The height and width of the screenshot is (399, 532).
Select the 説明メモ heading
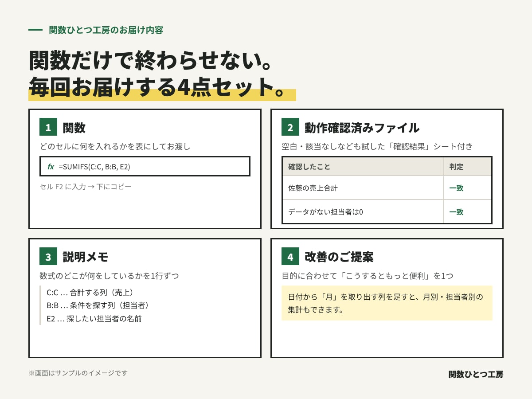tap(86, 257)
